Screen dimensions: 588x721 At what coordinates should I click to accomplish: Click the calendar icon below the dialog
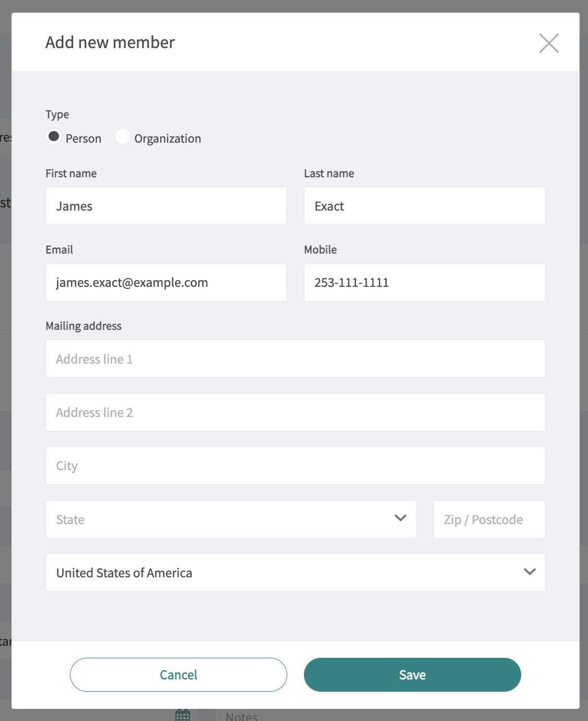click(x=183, y=715)
